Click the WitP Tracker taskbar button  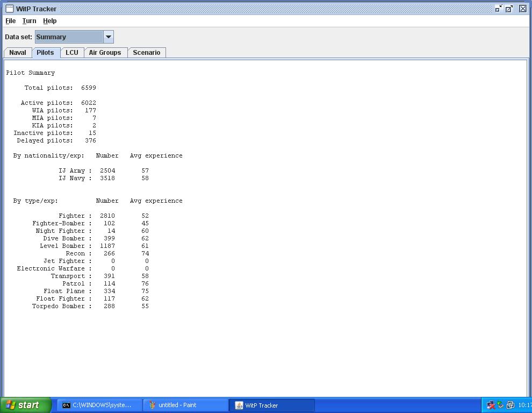tap(272, 405)
